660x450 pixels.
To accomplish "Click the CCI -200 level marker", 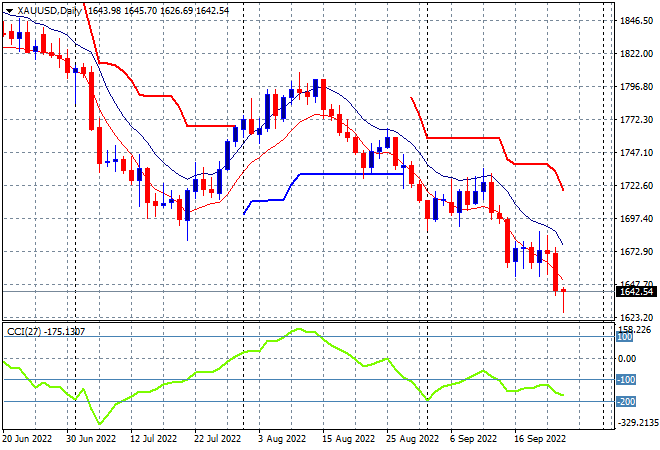I will tap(626, 402).
